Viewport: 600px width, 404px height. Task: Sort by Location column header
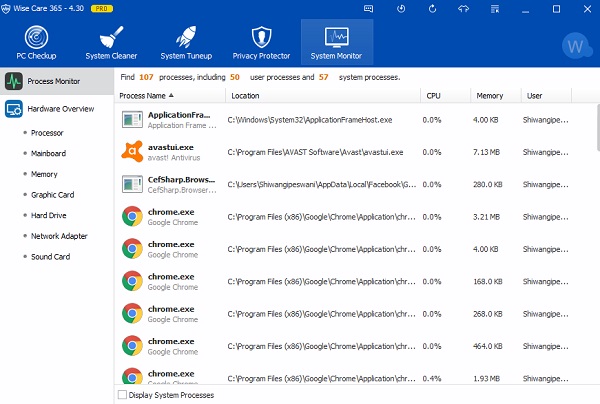point(323,96)
